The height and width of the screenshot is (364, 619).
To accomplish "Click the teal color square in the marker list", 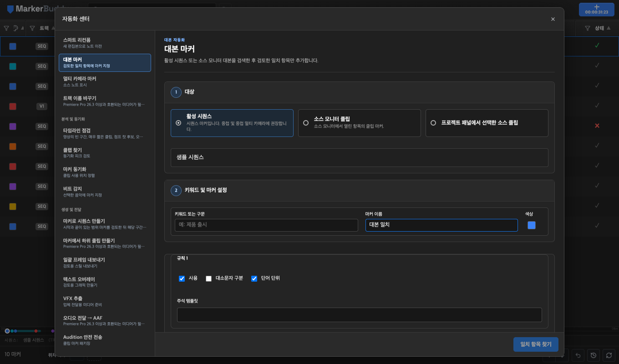I will tap(13, 66).
